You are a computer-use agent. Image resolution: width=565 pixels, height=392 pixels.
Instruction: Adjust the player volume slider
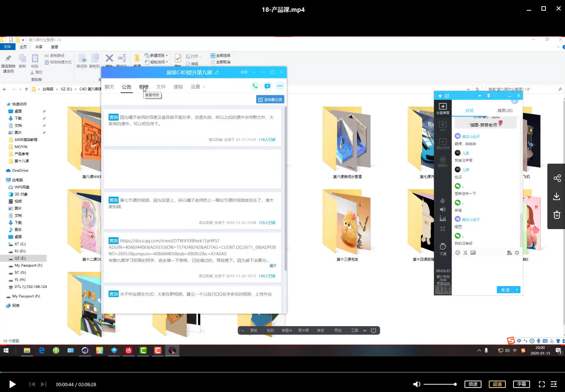coord(440,384)
